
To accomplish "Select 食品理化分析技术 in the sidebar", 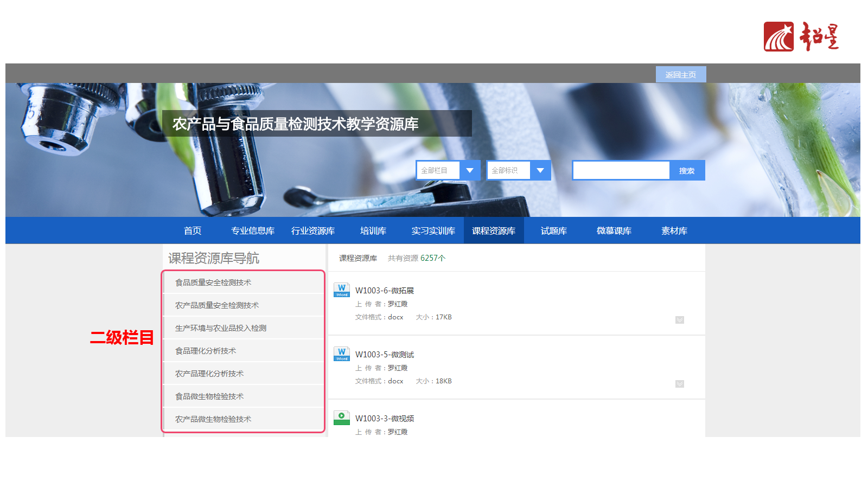I will (x=244, y=351).
